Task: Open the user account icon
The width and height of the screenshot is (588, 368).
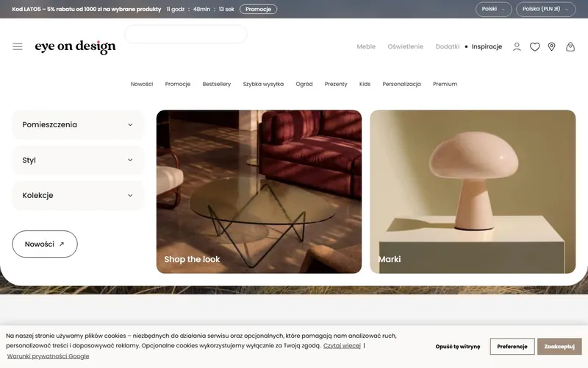Action: tap(517, 46)
